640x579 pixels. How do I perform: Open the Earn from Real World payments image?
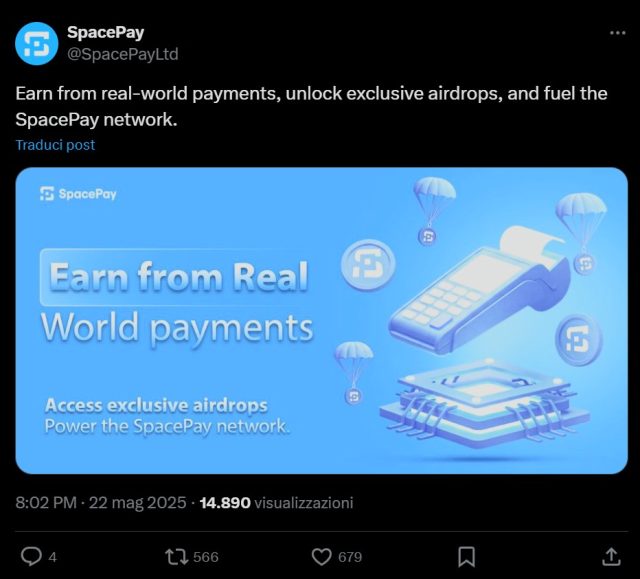click(x=322, y=320)
